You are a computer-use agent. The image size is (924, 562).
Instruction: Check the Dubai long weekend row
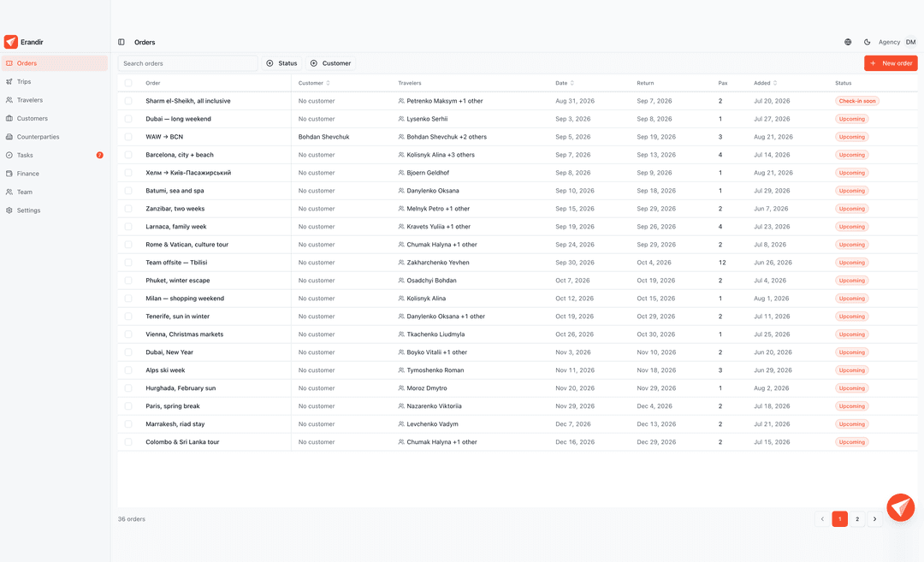[128, 119]
